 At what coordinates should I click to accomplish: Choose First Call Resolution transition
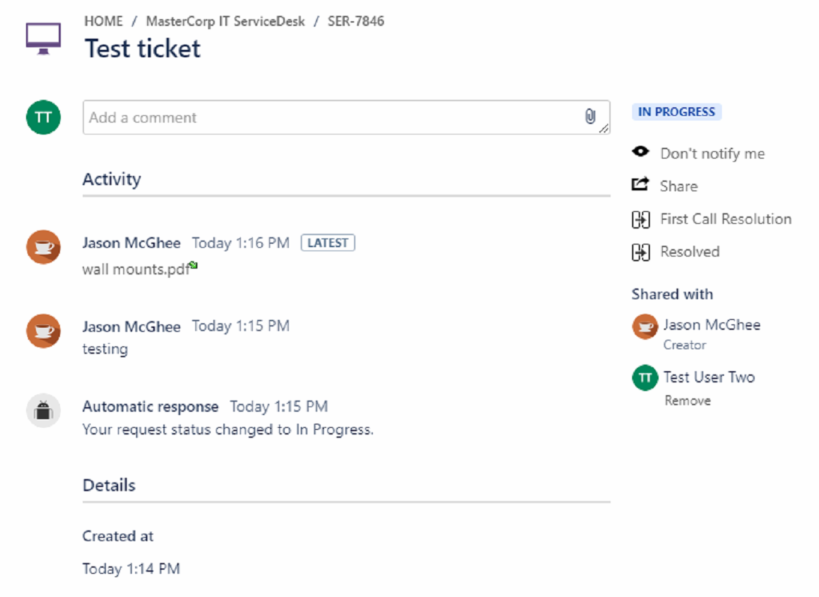[726, 219]
